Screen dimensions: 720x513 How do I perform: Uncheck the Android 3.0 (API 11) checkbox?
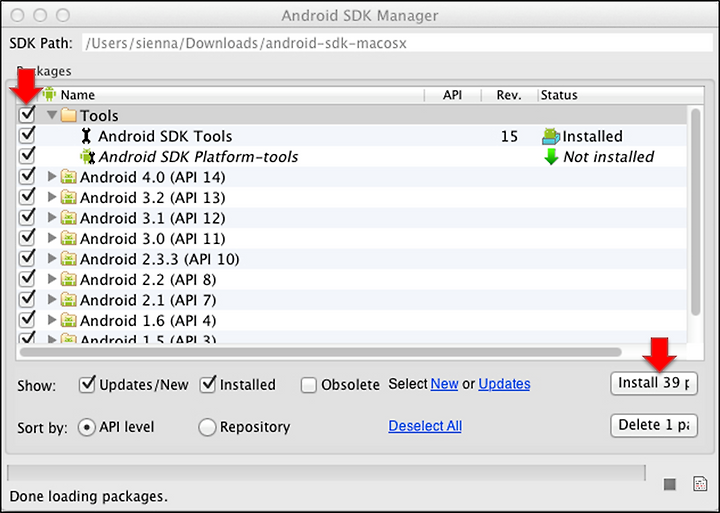click(x=27, y=237)
